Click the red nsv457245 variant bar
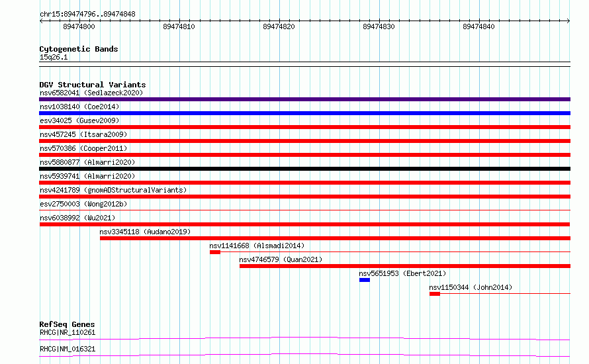589x364 pixels. pos(304,141)
